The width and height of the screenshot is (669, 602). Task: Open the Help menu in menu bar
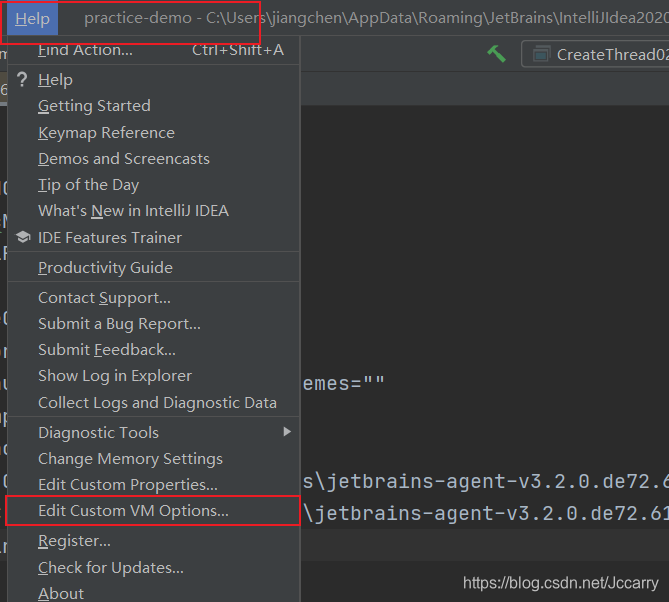tap(32, 18)
